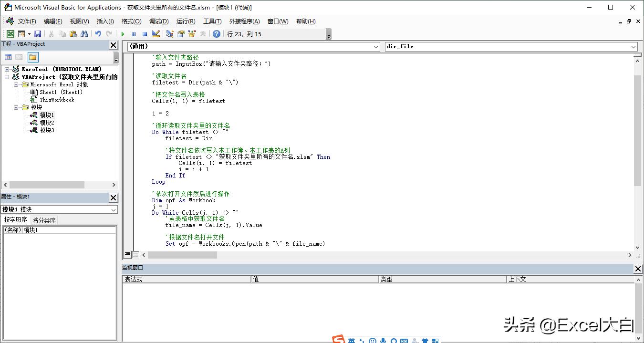644x343 pixels.
Task: Toggle Folders view in project panel
Action: click(x=32, y=57)
